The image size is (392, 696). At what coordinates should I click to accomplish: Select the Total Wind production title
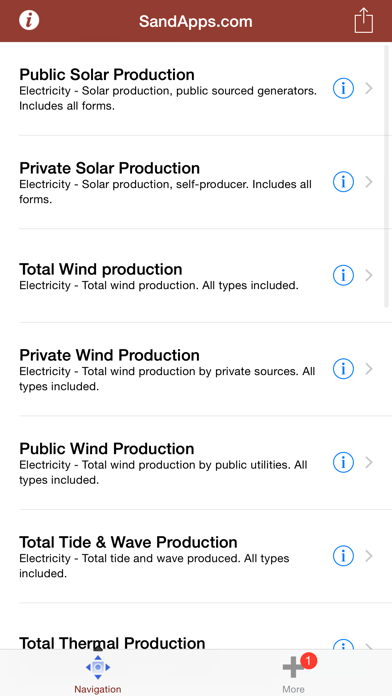click(101, 269)
